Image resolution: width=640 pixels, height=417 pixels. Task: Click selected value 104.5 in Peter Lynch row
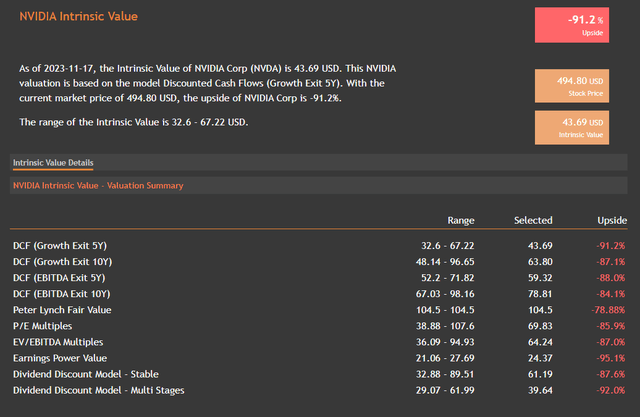coord(540,310)
